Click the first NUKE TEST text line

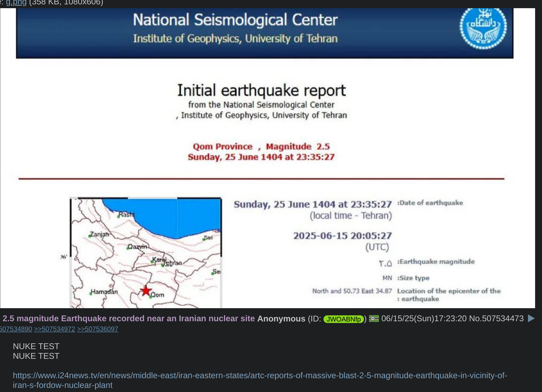point(36,346)
